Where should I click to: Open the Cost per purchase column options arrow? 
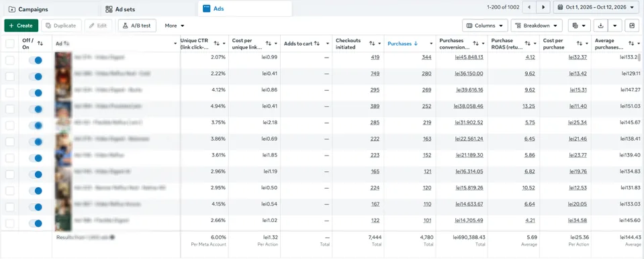click(586, 44)
